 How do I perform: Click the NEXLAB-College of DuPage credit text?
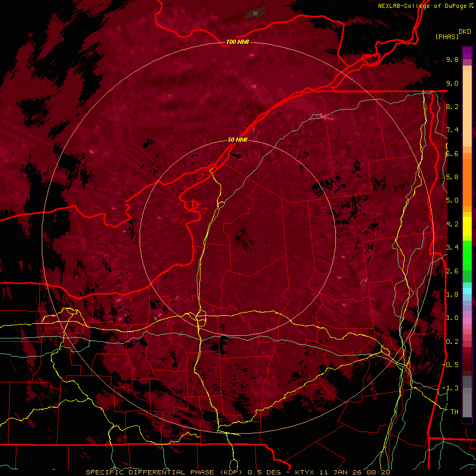[x=423, y=6]
